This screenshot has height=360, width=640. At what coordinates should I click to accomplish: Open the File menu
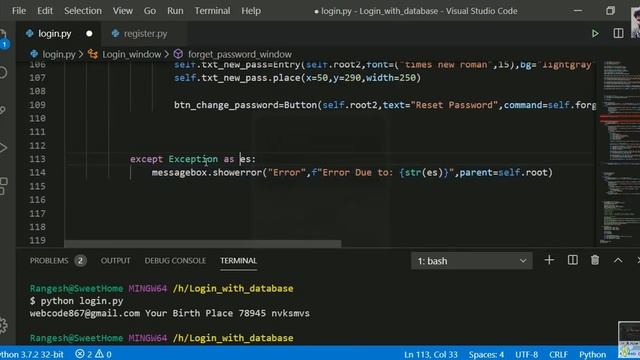coord(19,11)
